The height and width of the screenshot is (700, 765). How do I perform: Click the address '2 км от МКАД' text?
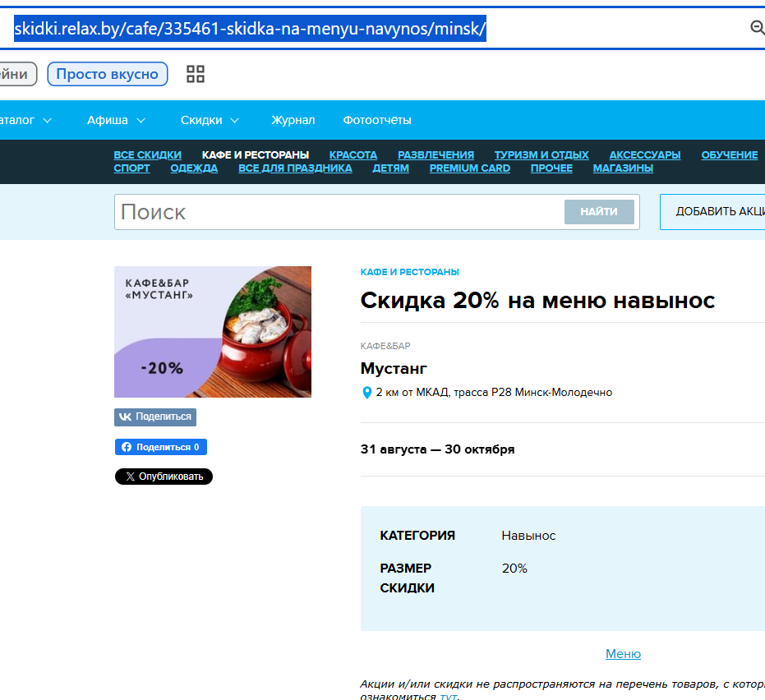pos(494,392)
